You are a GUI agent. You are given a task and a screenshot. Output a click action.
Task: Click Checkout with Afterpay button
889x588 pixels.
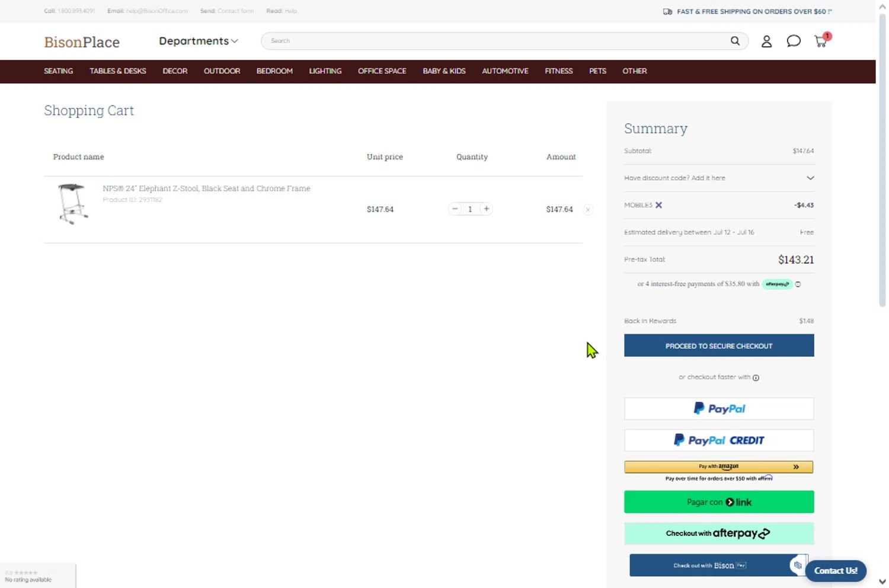(719, 533)
